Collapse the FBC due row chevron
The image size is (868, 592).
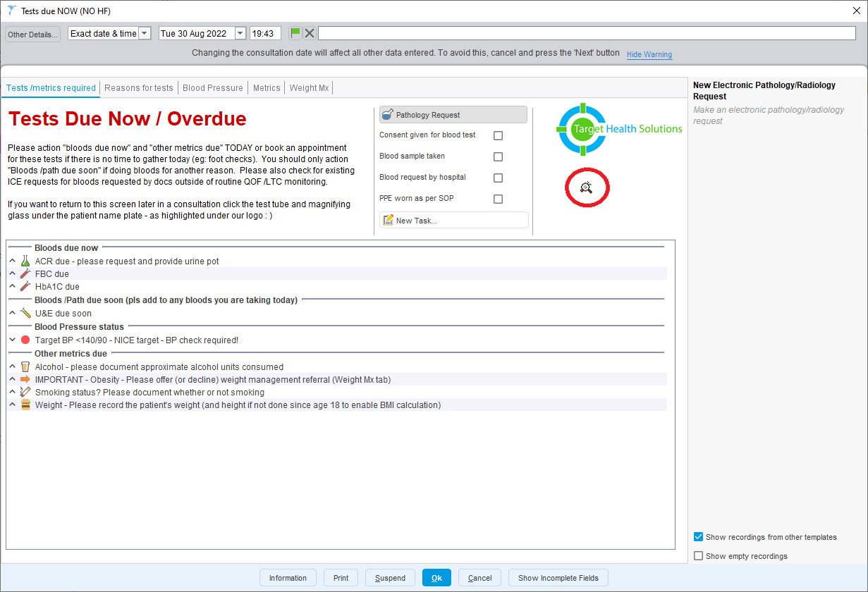[x=12, y=273]
